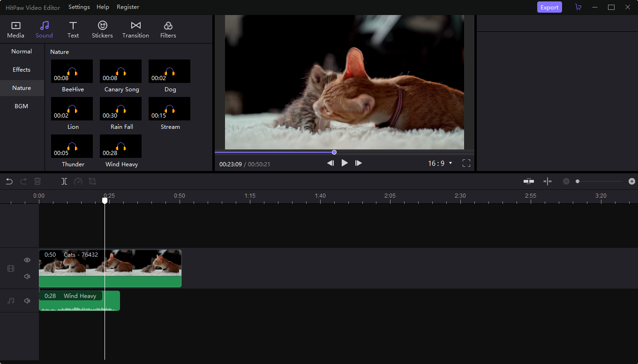638x364 pixels.
Task: Select the BGM sound category
Action: click(x=22, y=106)
